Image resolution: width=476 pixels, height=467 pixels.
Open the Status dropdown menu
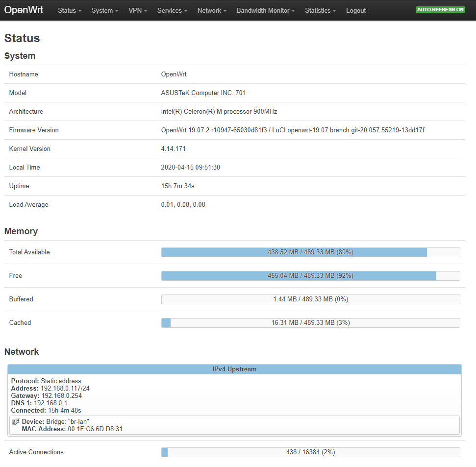[70, 11]
